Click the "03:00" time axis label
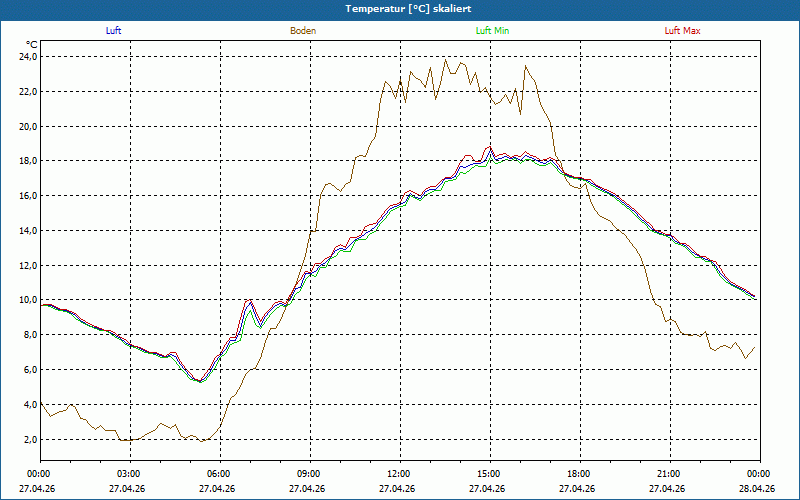Image resolution: width=800 pixels, height=500 pixels. (x=131, y=474)
